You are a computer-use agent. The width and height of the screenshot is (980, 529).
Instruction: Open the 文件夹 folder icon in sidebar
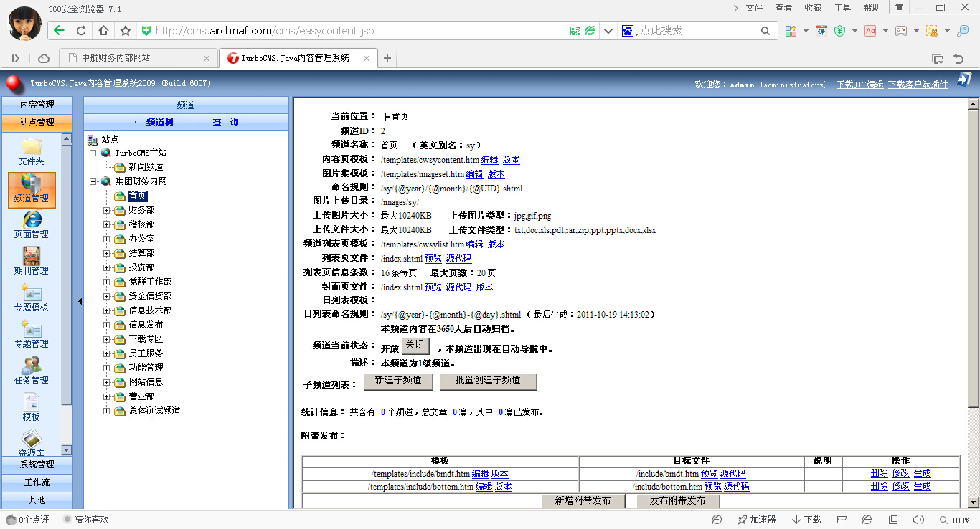(31, 151)
